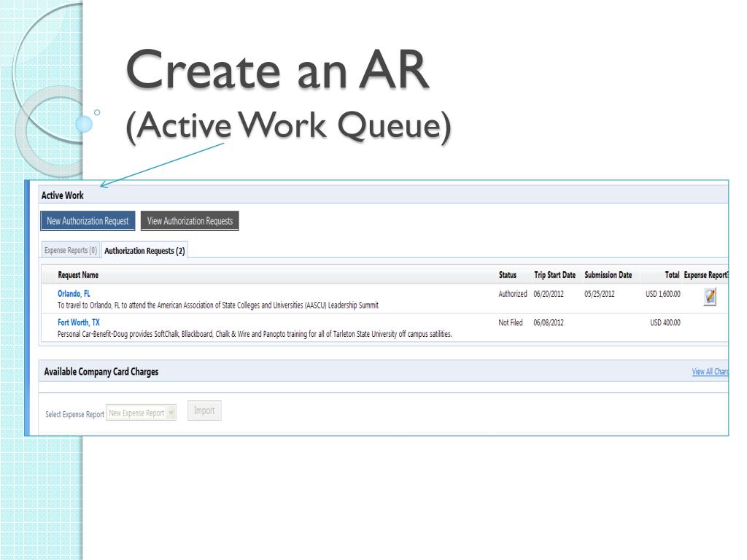
Task: Select Authorization Requests (2) tab
Action: point(145,251)
